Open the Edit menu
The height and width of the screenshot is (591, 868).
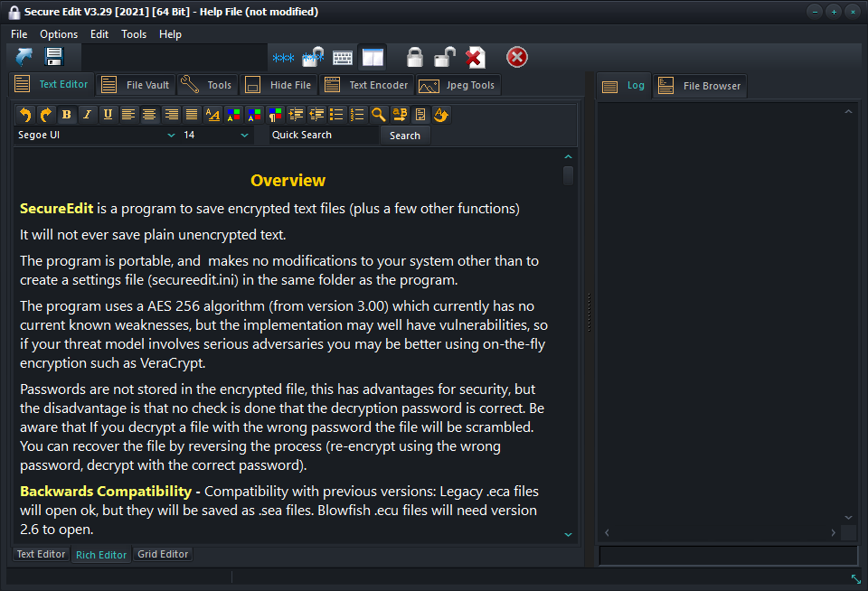click(x=99, y=34)
